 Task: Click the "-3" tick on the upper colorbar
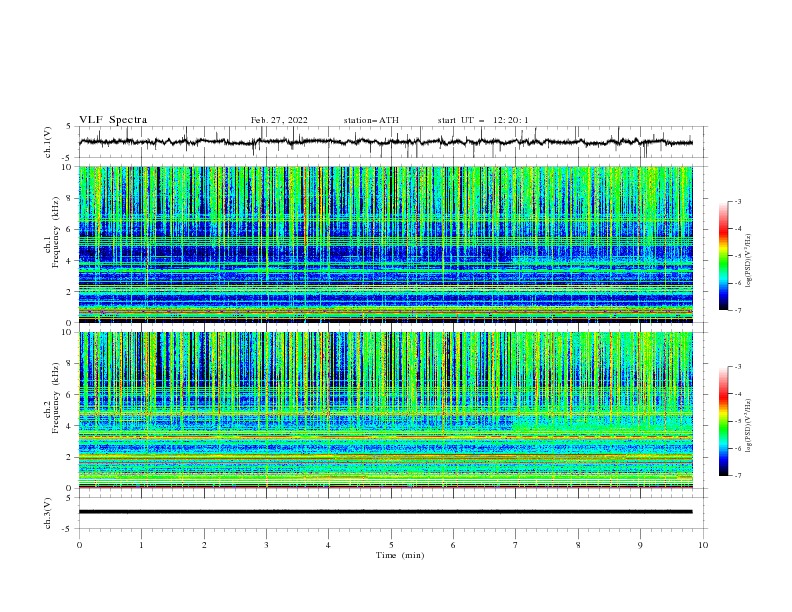[737, 201]
